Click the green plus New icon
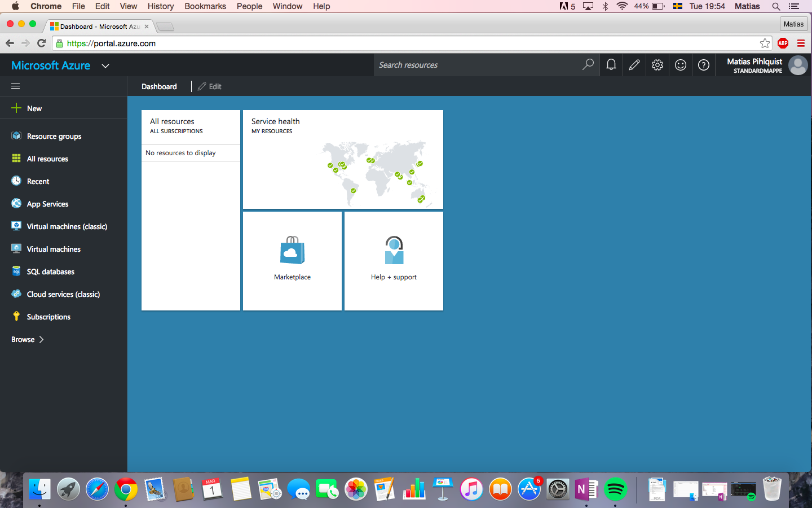Viewport: 812px width, 508px height. pyautogui.click(x=16, y=108)
